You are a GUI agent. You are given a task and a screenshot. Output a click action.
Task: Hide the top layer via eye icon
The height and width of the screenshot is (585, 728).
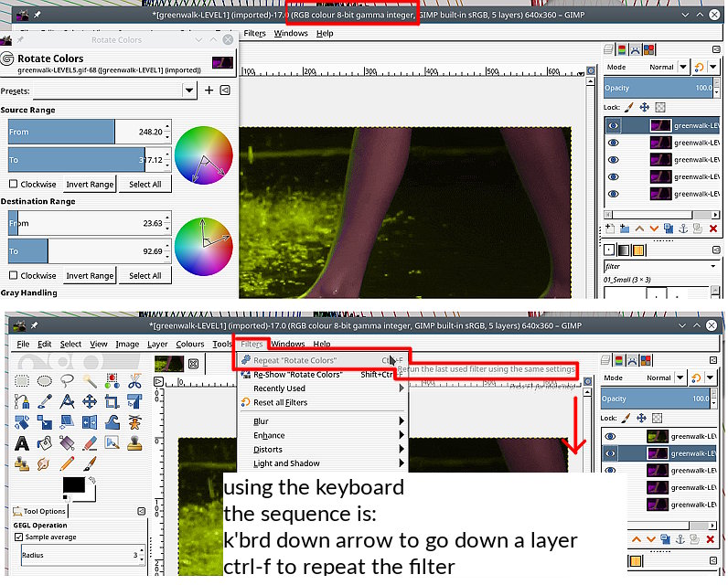point(614,125)
